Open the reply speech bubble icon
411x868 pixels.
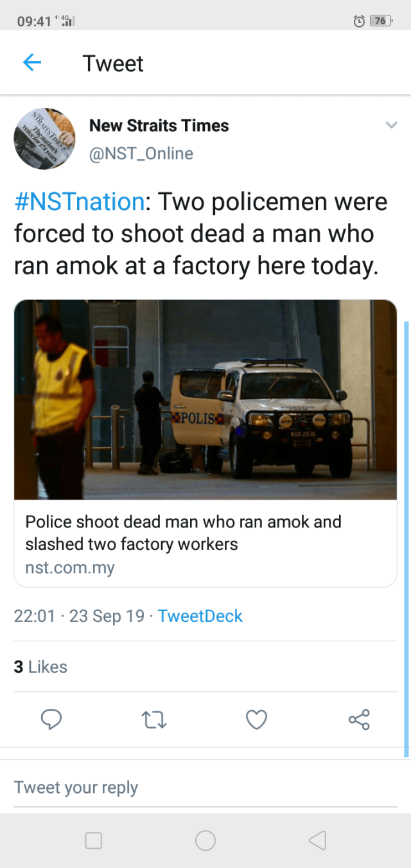51,720
